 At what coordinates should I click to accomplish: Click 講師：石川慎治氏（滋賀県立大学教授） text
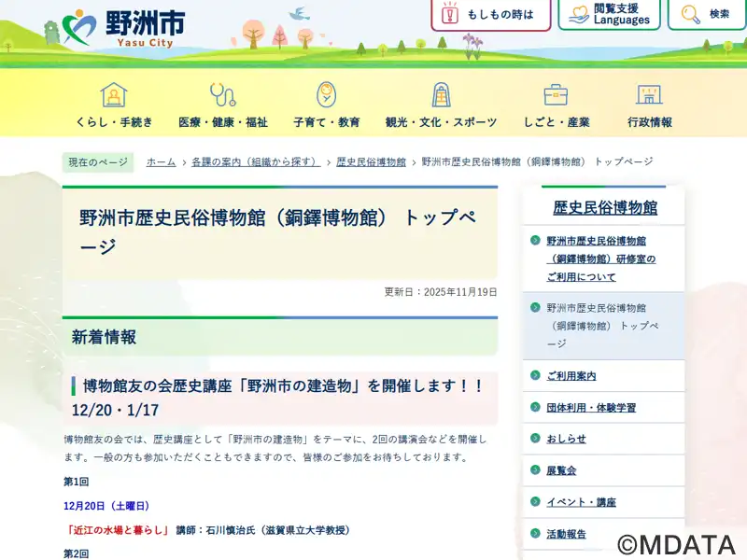tap(263, 530)
